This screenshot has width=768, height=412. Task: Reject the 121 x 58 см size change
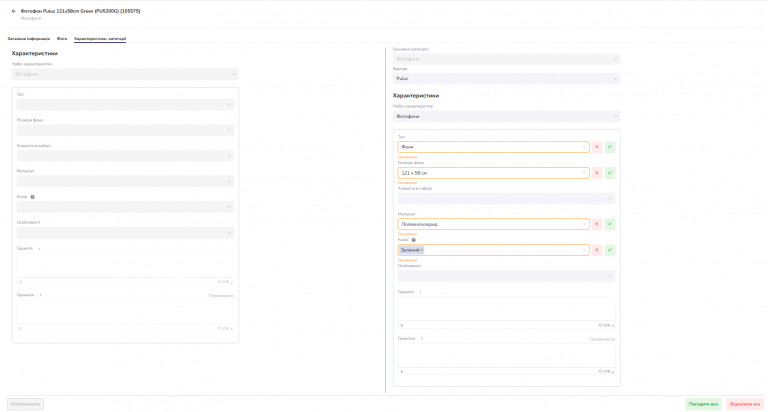tap(597, 173)
